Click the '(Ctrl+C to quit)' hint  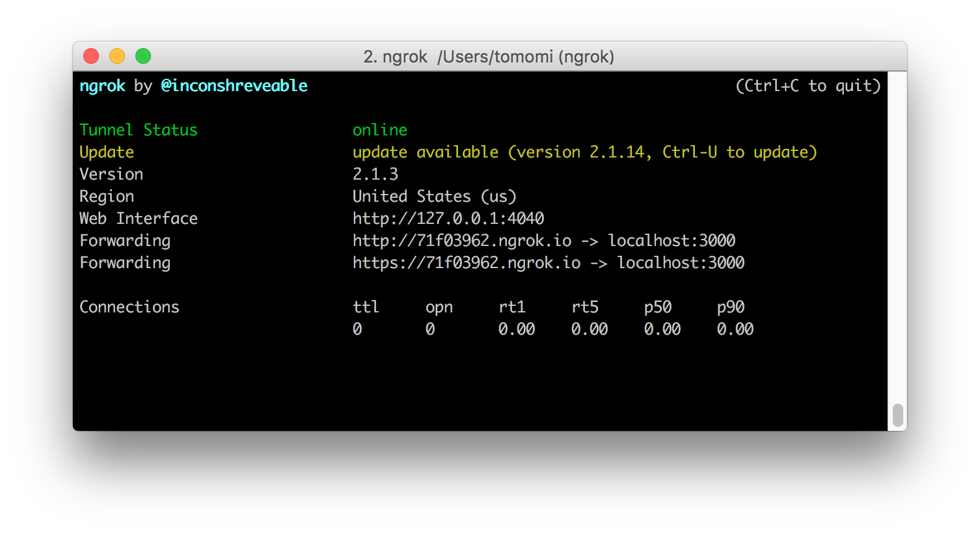(808, 86)
